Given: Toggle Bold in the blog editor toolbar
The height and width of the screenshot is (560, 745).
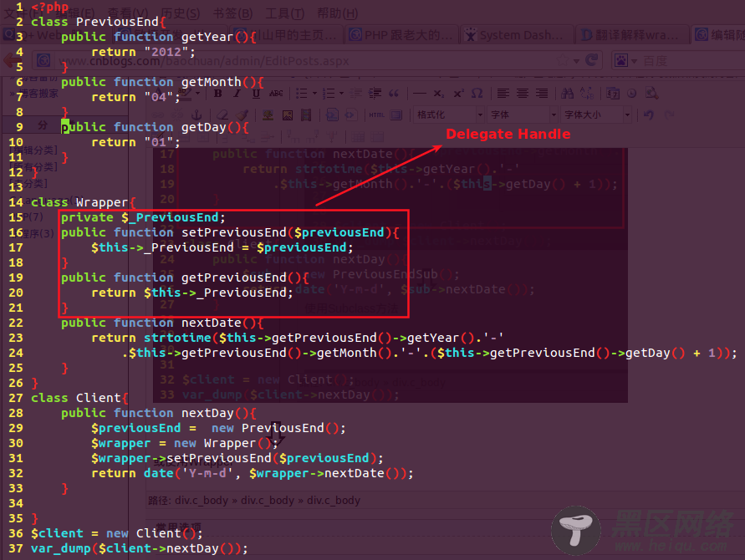Looking at the screenshot, I should click(217, 94).
